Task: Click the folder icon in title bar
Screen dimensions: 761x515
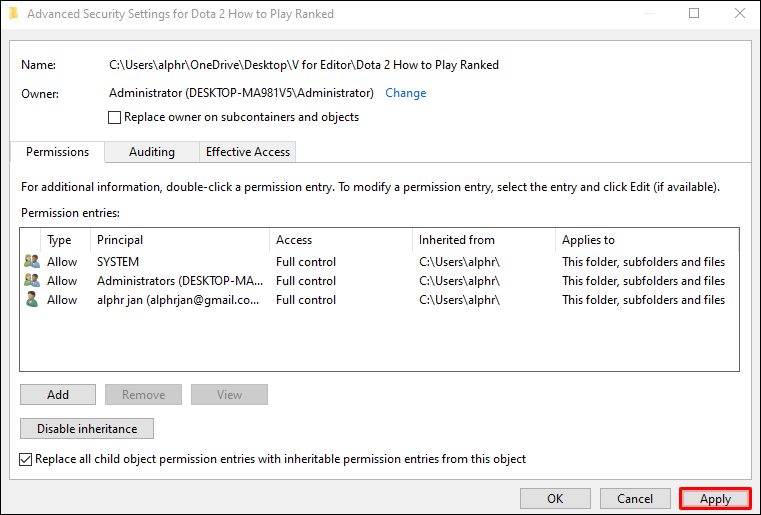Action: 13,14
